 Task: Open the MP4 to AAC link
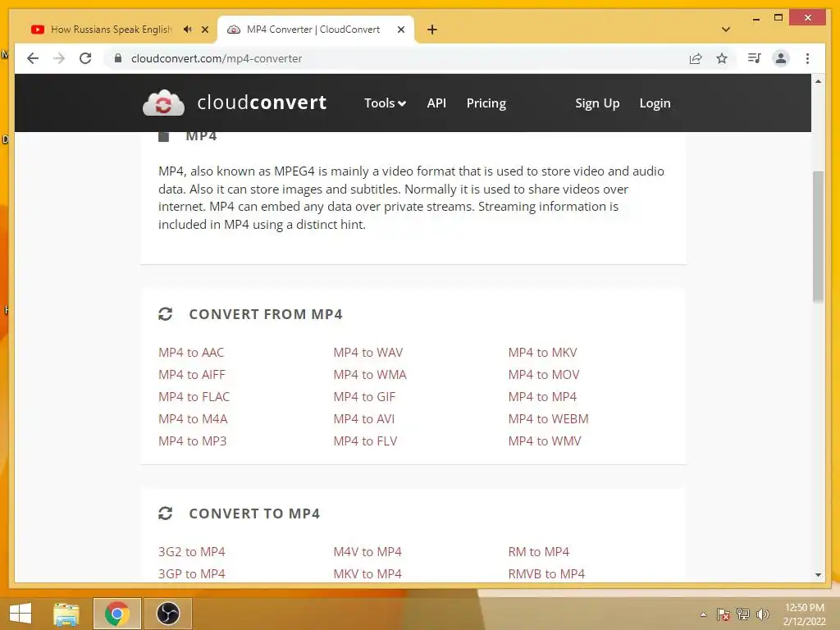coord(190,353)
